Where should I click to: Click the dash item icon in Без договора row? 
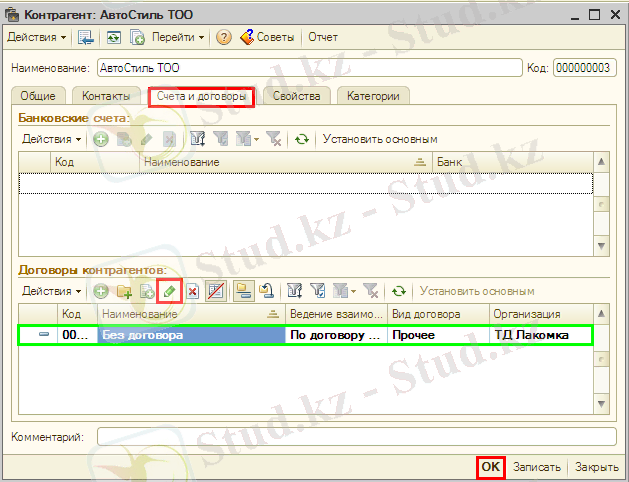(x=44, y=334)
